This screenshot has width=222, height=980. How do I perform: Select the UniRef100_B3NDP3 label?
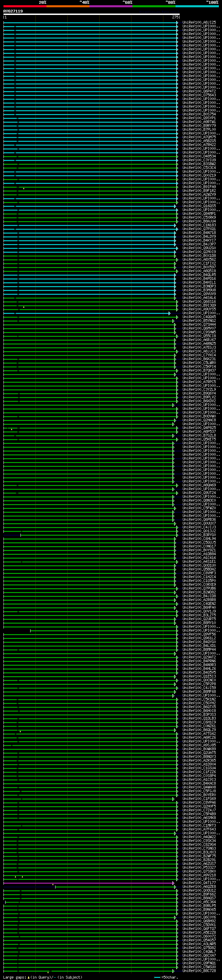(x=199, y=286)
